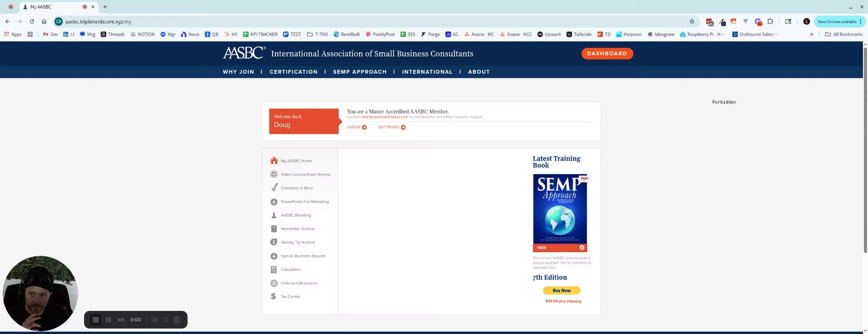Click the arrow icon beside LOGOUT
The width and height of the screenshot is (868, 334).
pyautogui.click(x=364, y=127)
